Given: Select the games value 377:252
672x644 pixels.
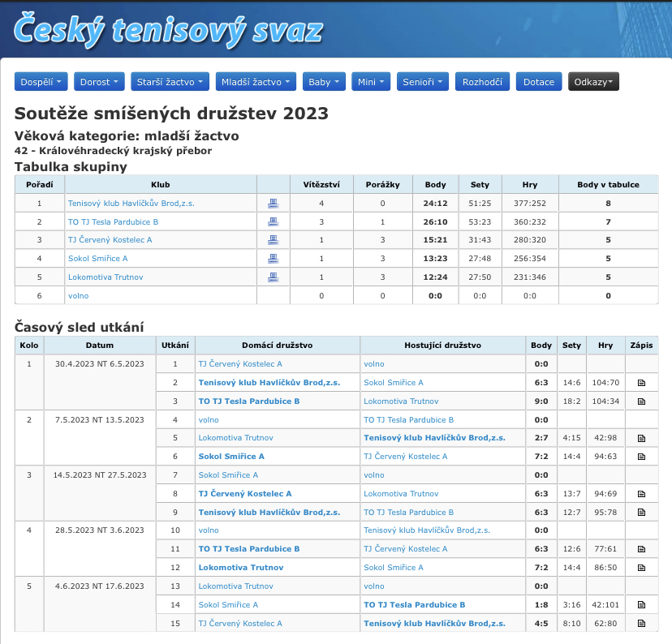Looking at the screenshot, I should (530, 204).
